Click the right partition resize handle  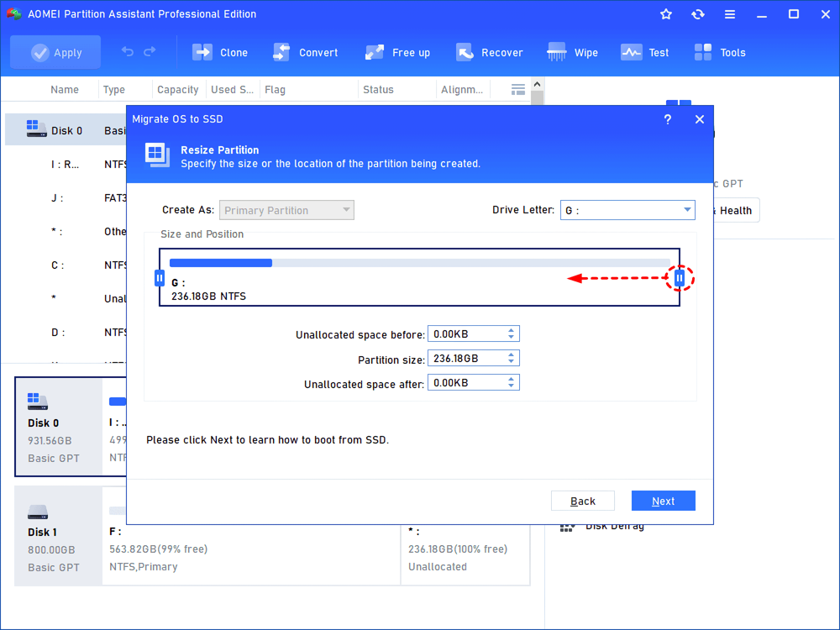tap(680, 278)
